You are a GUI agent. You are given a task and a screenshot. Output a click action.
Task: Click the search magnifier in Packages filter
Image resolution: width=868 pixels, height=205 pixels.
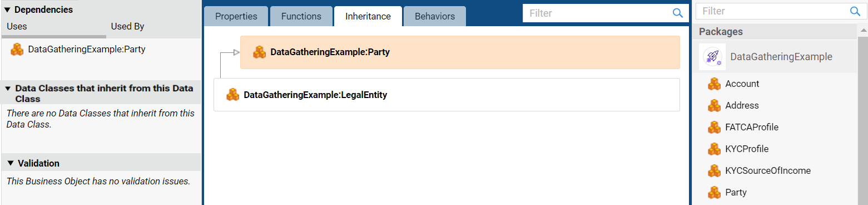(x=855, y=11)
